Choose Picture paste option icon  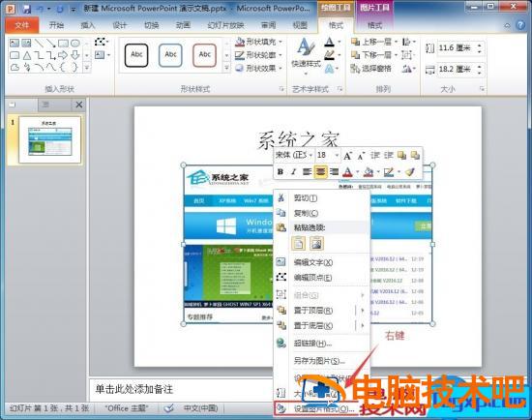tap(316, 243)
